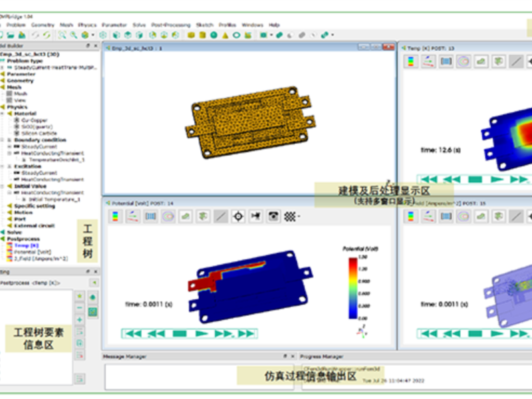Viewport: 532px width, 399px height.
Task: Select the Cu-Copper material item
Action: click(x=35, y=120)
